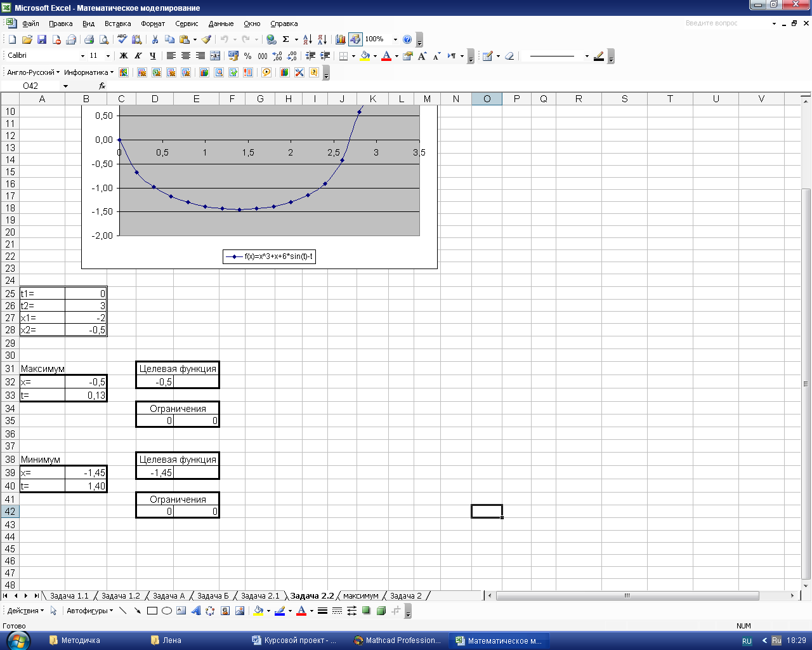Open Print Preview from the toolbar
The height and width of the screenshot is (650, 812).
click(104, 39)
